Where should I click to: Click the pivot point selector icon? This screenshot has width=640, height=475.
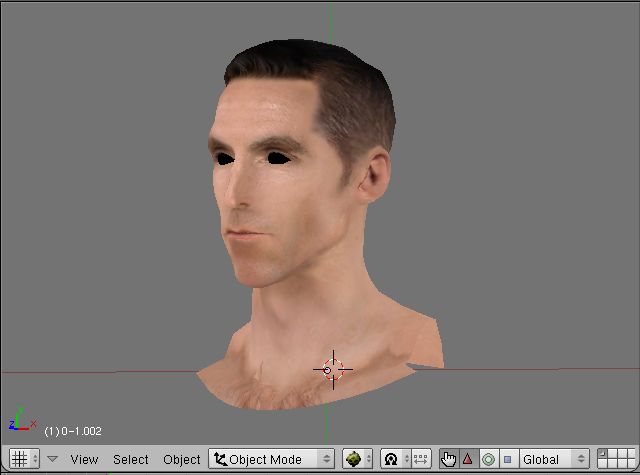(391, 459)
